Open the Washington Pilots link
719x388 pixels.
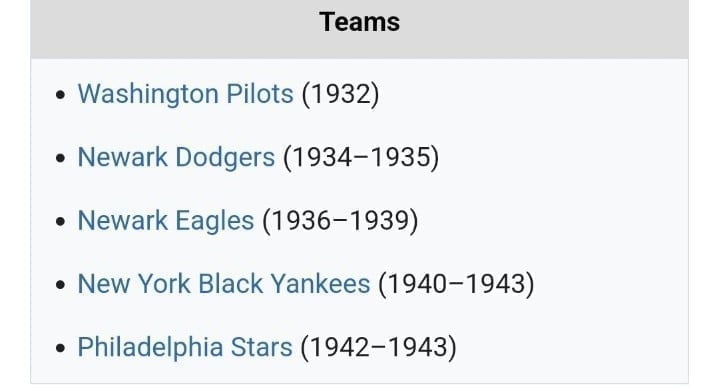pyautogui.click(x=185, y=94)
